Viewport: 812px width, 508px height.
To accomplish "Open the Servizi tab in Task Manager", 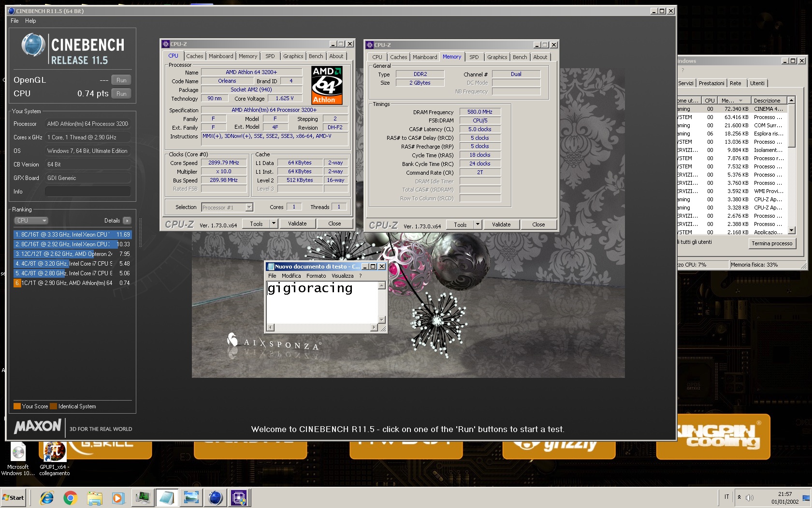I will (686, 83).
